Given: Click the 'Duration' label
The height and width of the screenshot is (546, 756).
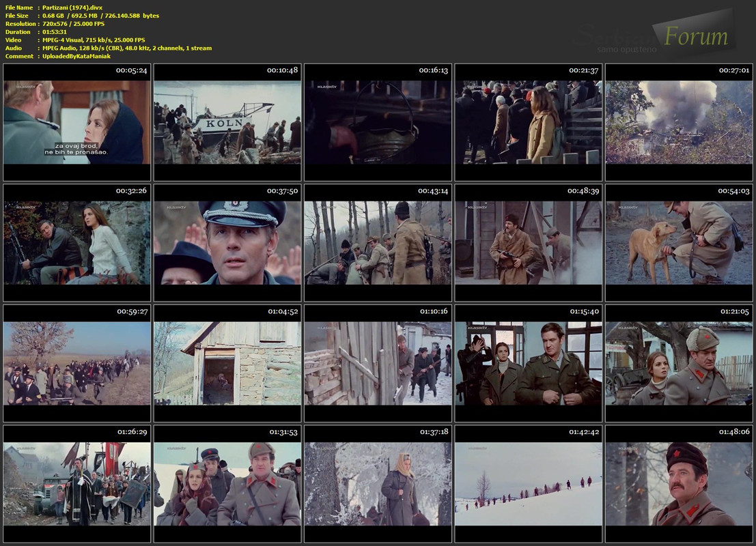Looking at the screenshot, I should pyautogui.click(x=18, y=32).
